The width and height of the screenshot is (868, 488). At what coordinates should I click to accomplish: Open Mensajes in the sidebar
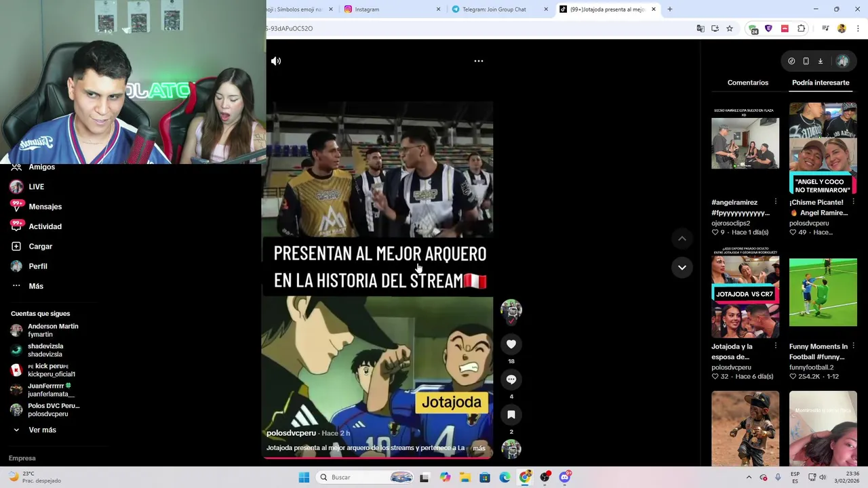[x=45, y=207]
